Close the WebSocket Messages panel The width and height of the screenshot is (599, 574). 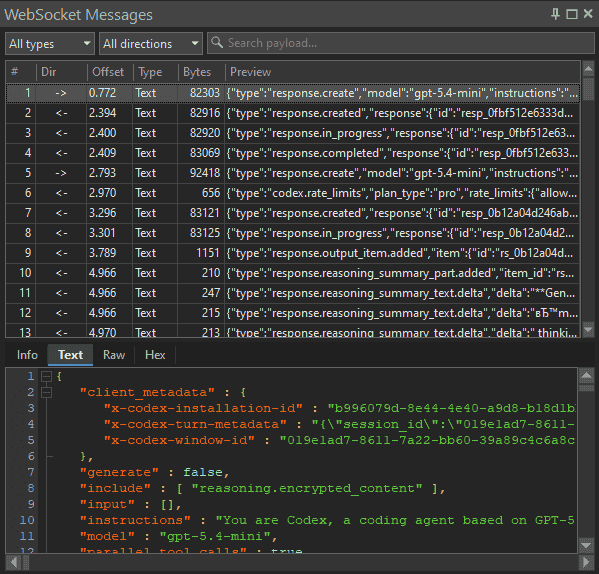click(588, 14)
